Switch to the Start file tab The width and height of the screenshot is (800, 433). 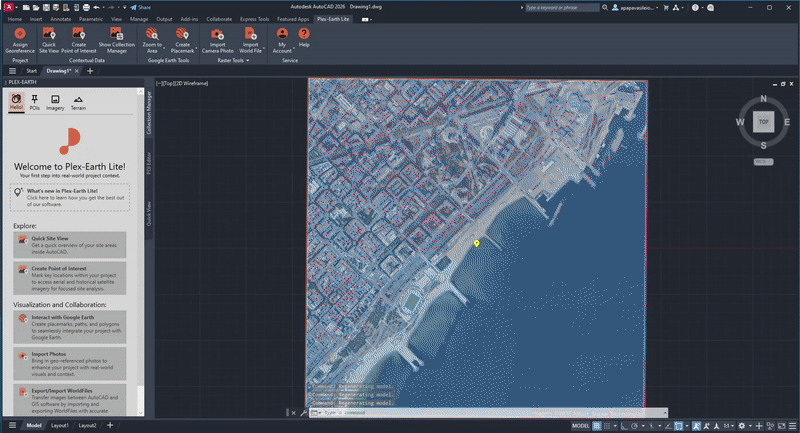coord(32,71)
